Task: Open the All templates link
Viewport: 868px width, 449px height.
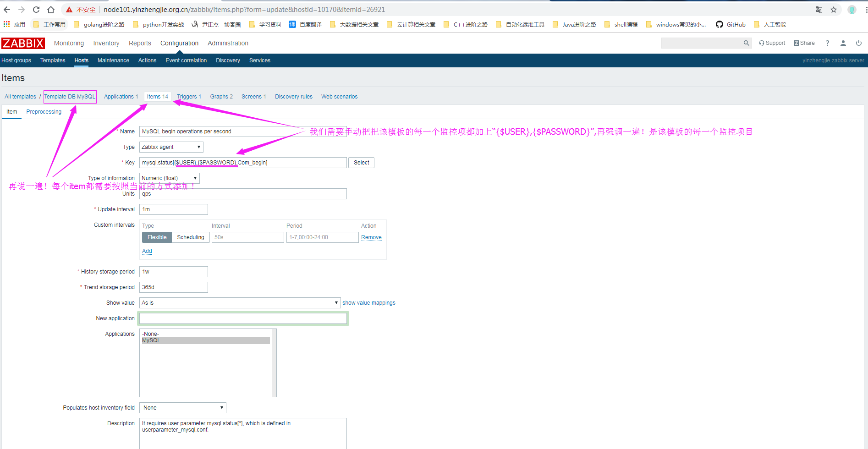Action: (x=20, y=97)
